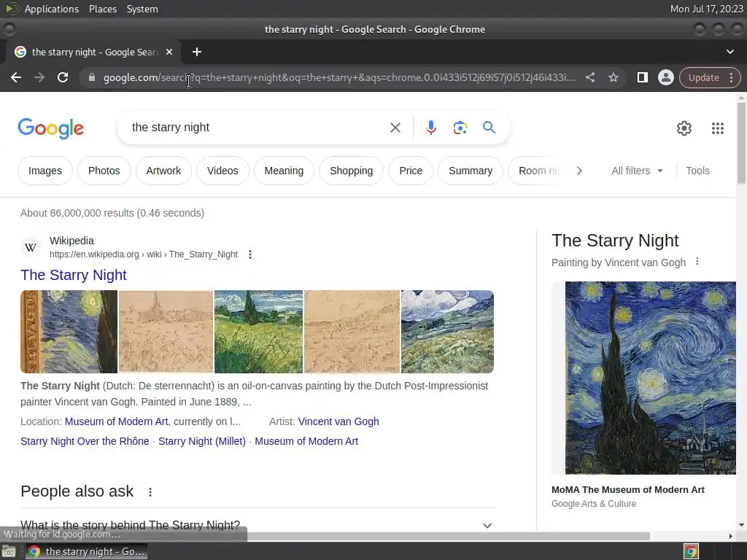This screenshot has width=747, height=560.
Task: Open Museum of Modern Art location link
Action: [116, 422]
